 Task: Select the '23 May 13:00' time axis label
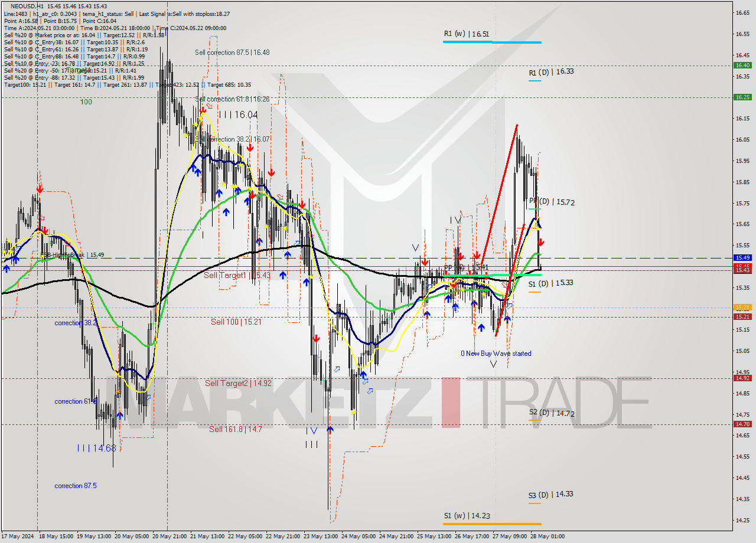coord(321,537)
